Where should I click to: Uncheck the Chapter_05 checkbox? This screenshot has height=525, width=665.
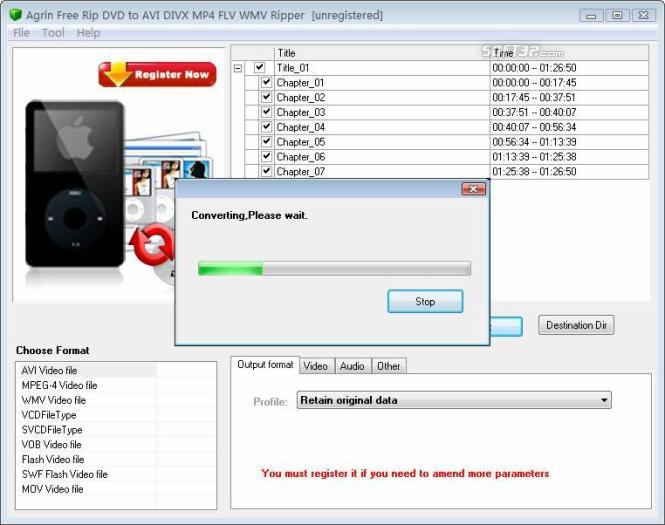[x=266, y=142]
